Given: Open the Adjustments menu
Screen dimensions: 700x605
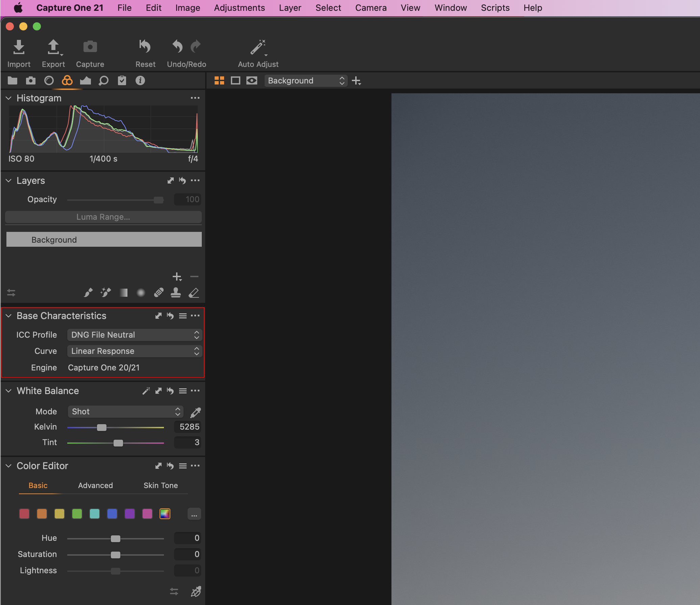Looking at the screenshot, I should click(x=239, y=8).
